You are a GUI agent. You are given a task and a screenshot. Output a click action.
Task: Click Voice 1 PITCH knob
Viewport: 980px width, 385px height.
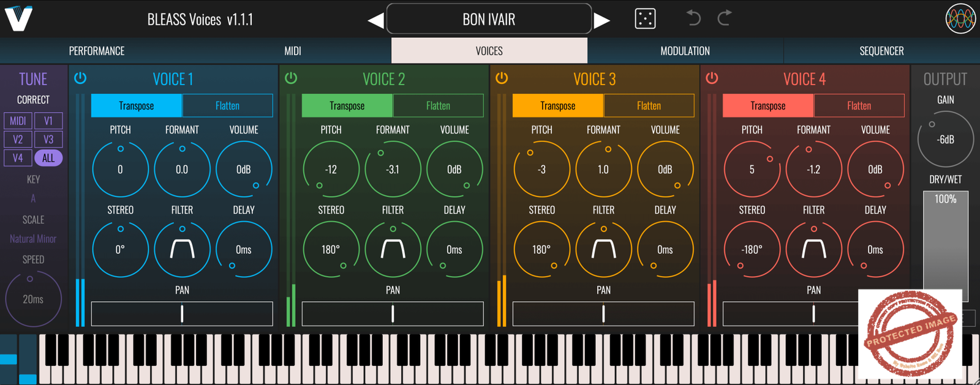coord(120,170)
